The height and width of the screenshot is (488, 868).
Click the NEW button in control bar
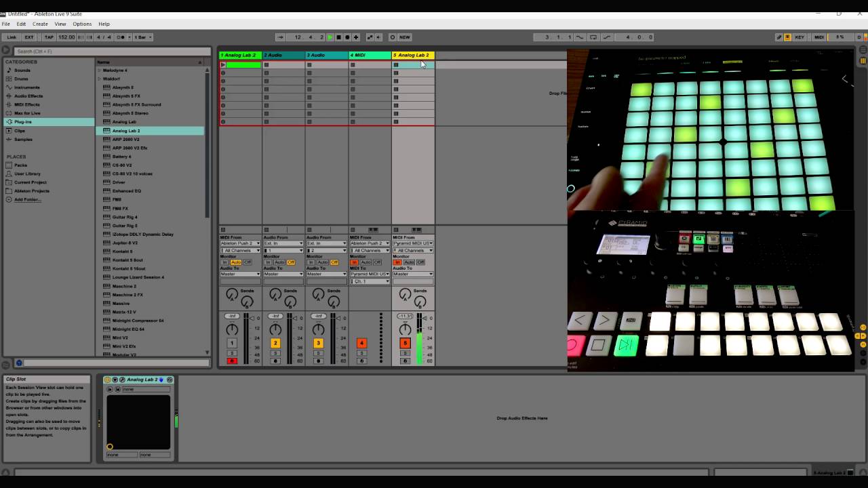point(405,37)
